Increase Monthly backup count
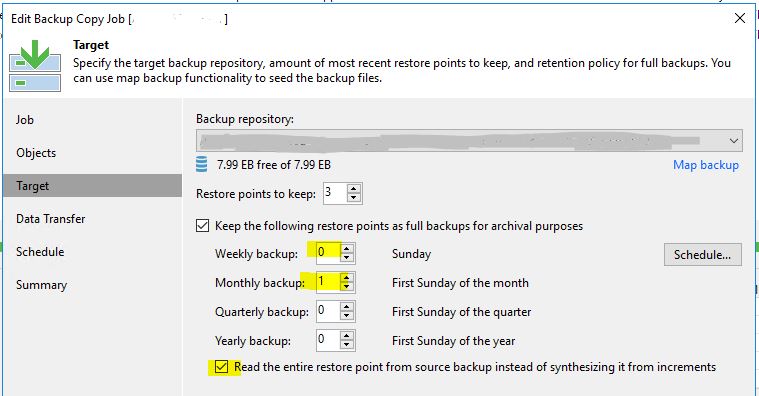 [347, 278]
